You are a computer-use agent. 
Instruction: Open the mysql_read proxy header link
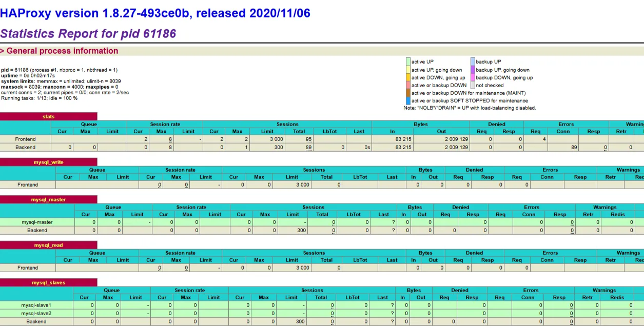point(48,245)
